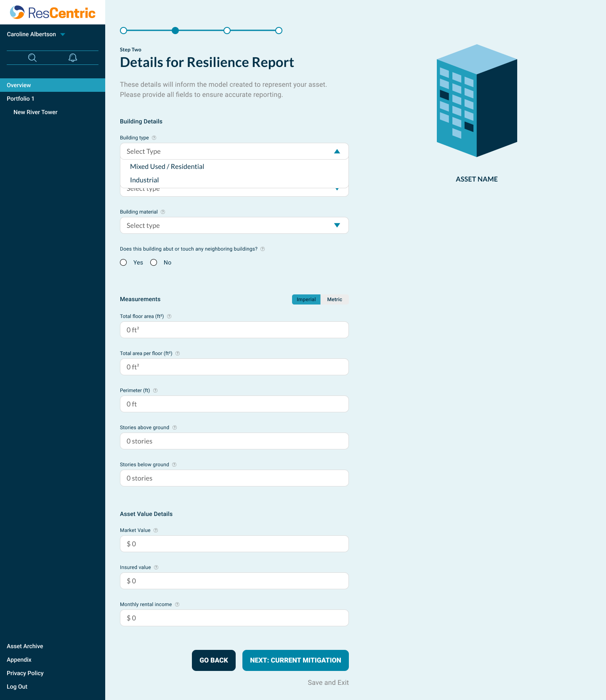Click help icon beside Market Value
Screen dimensions: 606x700
coord(156,530)
